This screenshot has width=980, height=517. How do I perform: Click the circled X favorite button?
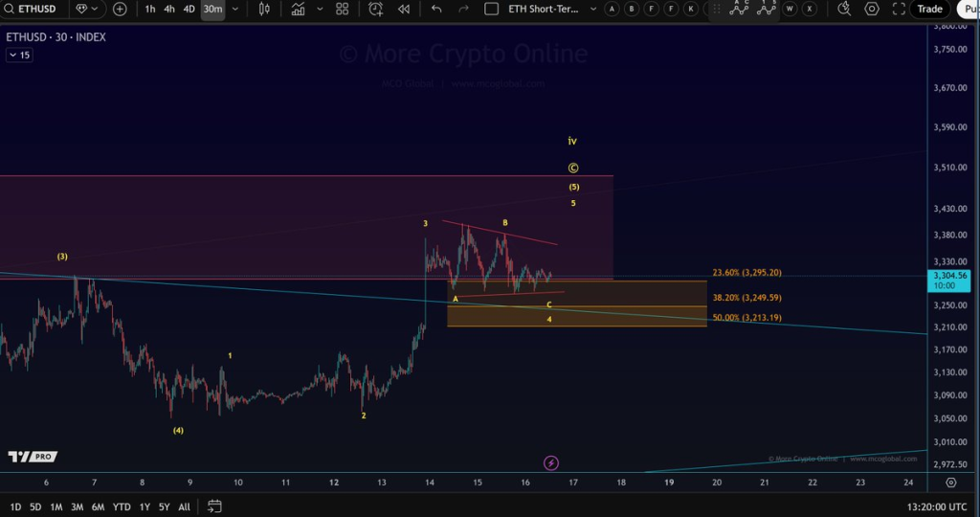(810, 9)
